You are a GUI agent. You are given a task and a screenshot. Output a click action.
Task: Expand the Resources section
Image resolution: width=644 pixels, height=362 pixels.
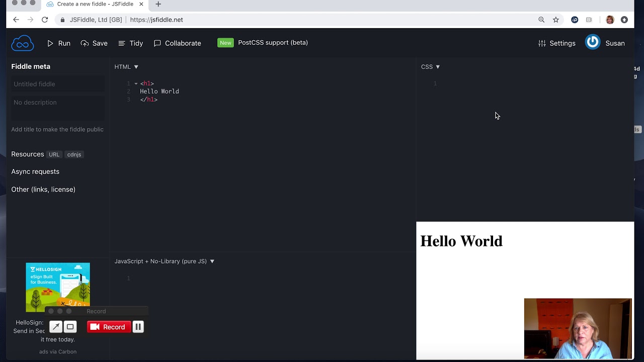(28, 154)
